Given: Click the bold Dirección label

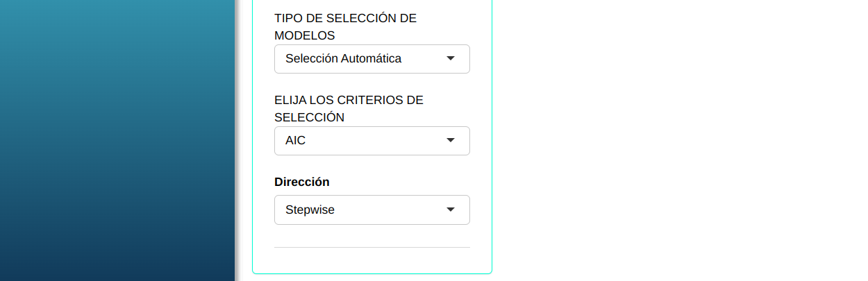Looking at the screenshot, I should coord(302,182).
